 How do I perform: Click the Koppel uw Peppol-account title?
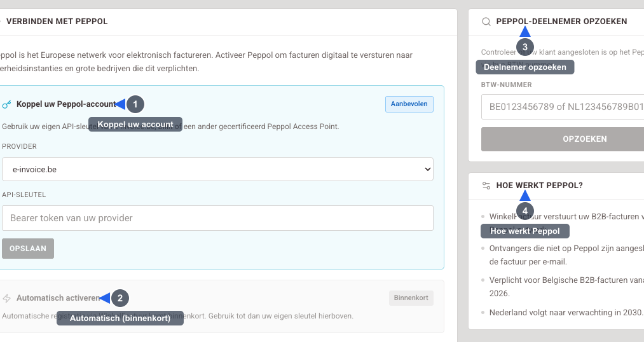66,104
